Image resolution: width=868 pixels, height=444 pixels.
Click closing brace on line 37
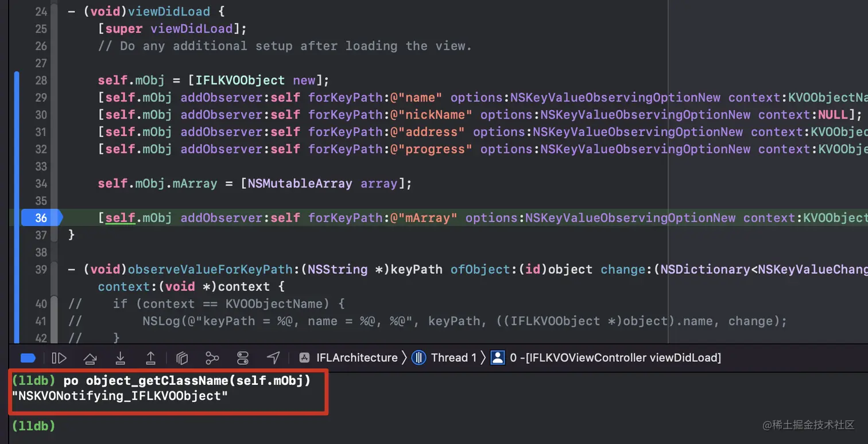71,235
